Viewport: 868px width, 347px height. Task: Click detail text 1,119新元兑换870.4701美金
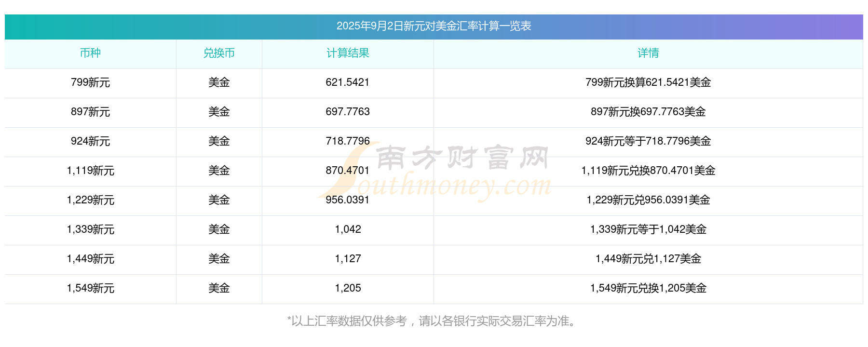[x=648, y=171]
